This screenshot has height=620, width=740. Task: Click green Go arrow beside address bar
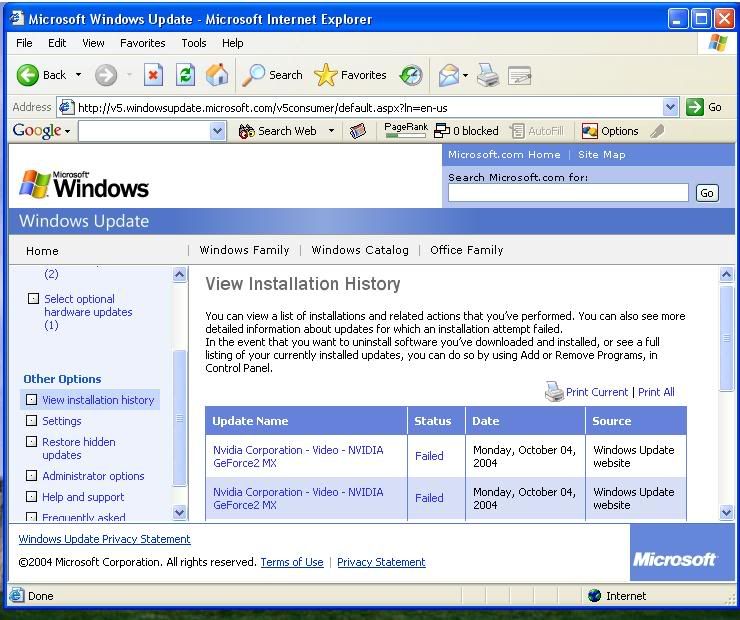click(695, 107)
